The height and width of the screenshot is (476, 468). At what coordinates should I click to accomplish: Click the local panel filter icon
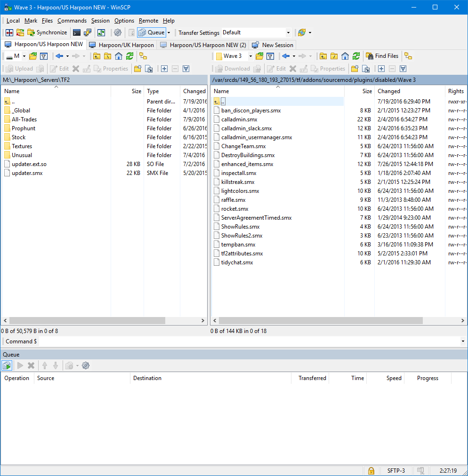point(44,56)
